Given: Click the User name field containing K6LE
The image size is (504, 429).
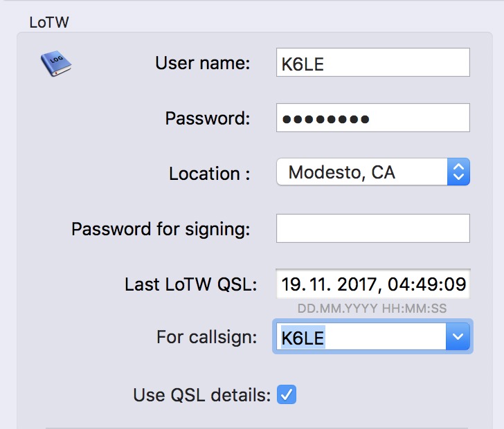Looking at the screenshot, I should [372, 63].
